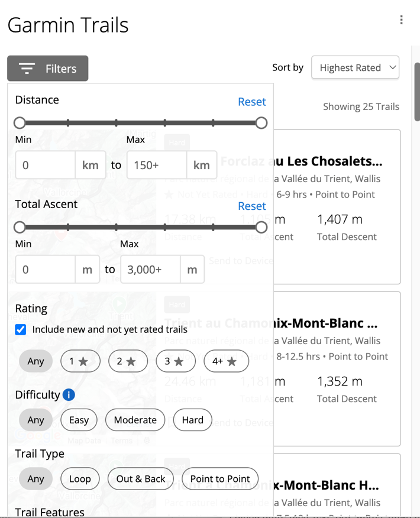Focus the Total Ascent Max 3,000+ field

(151, 270)
